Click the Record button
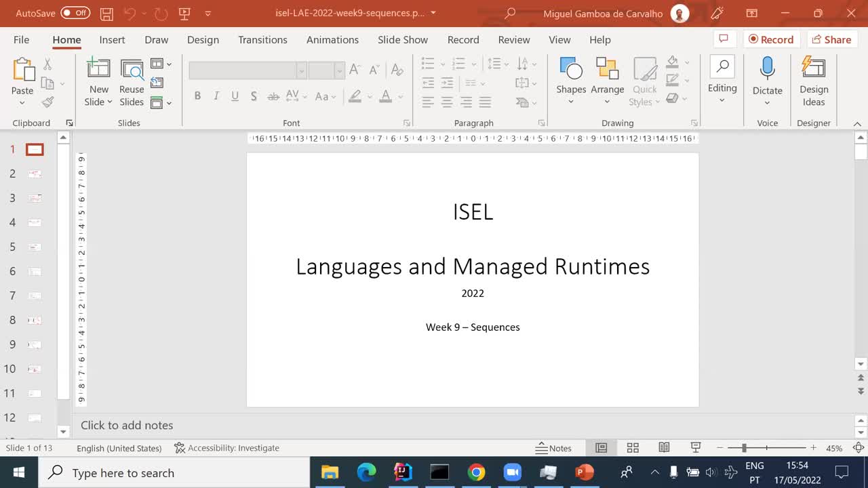 [771, 39]
